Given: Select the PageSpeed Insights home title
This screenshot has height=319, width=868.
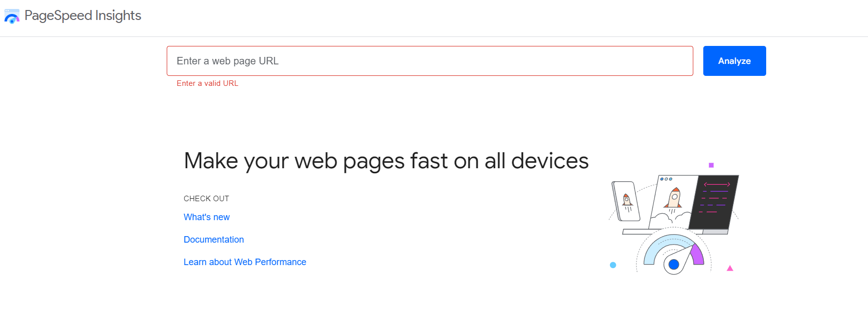Looking at the screenshot, I should [x=84, y=15].
